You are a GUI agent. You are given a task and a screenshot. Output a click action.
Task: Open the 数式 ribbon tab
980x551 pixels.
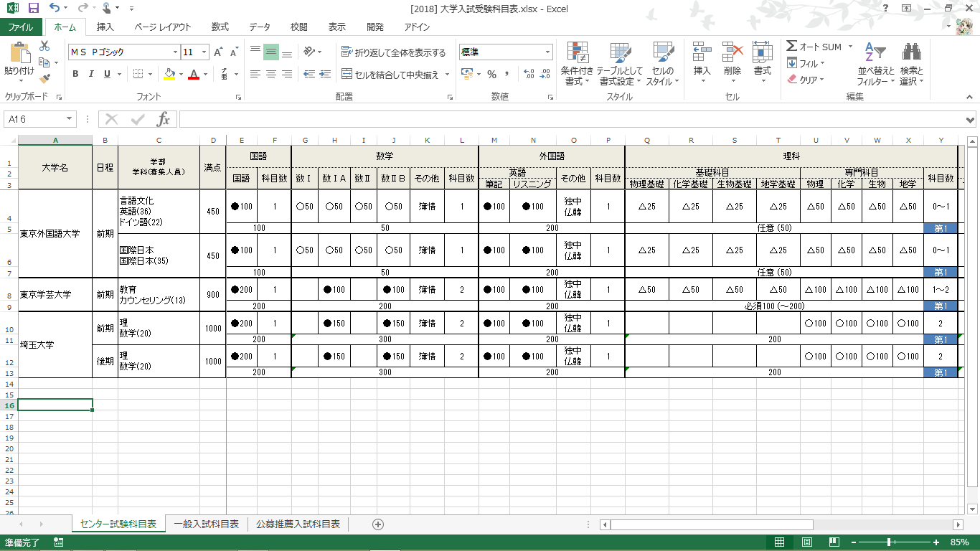(x=220, y=27)
